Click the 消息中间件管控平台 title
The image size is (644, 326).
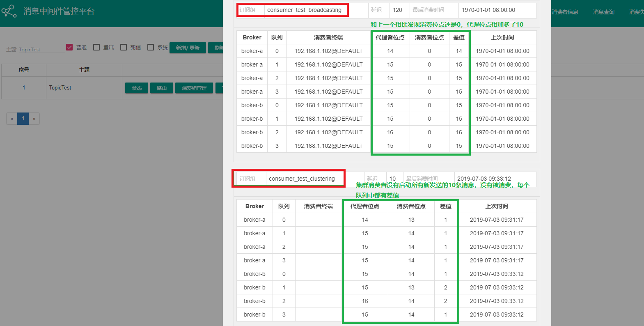point(59,11)
